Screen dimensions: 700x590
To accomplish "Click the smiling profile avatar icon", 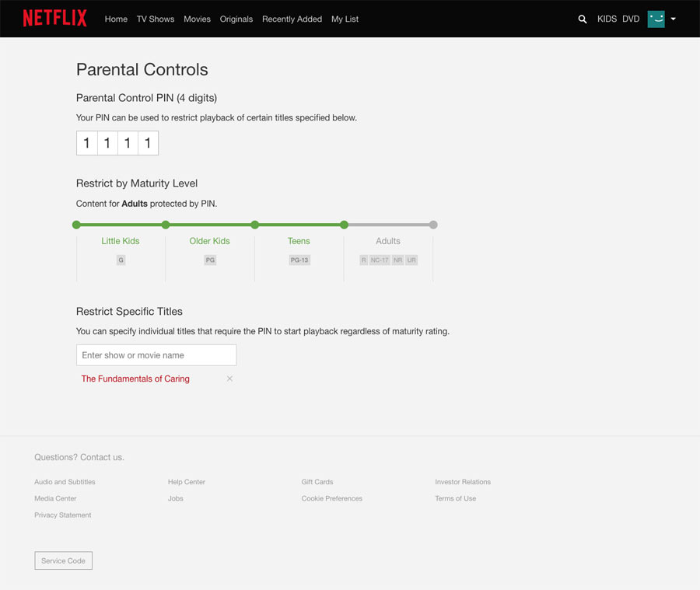I will (656, 18).
